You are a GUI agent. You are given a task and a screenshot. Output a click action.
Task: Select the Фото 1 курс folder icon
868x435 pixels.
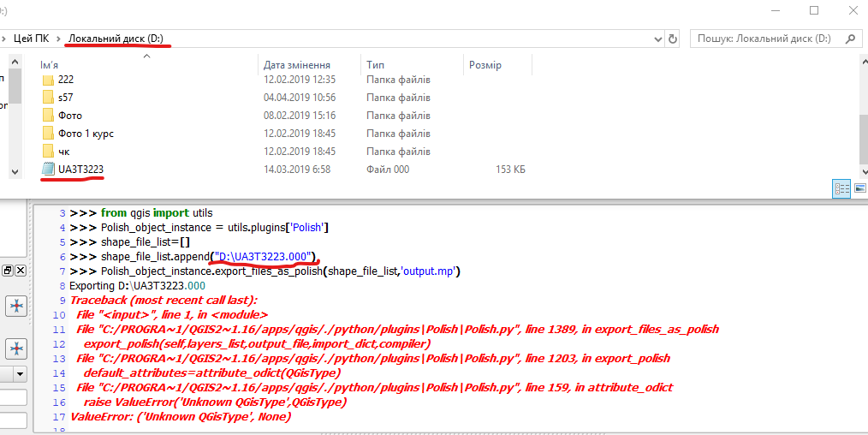click(48, 134)
